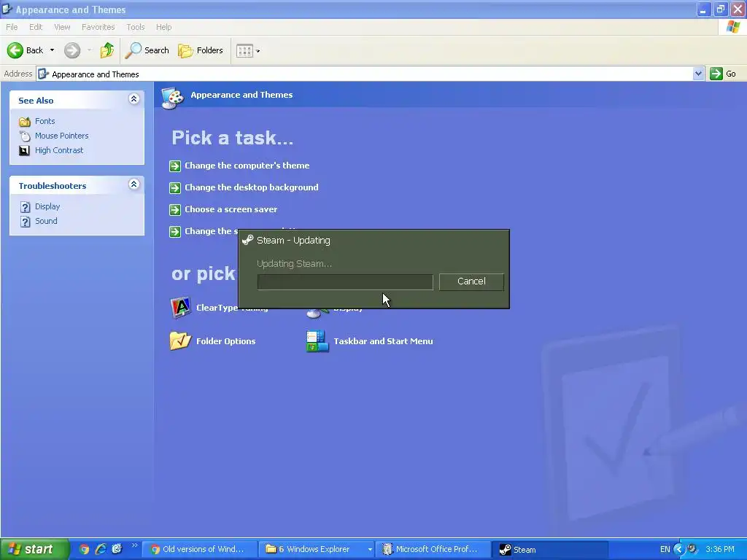Open the Display troubleshooter

[47, 206]
